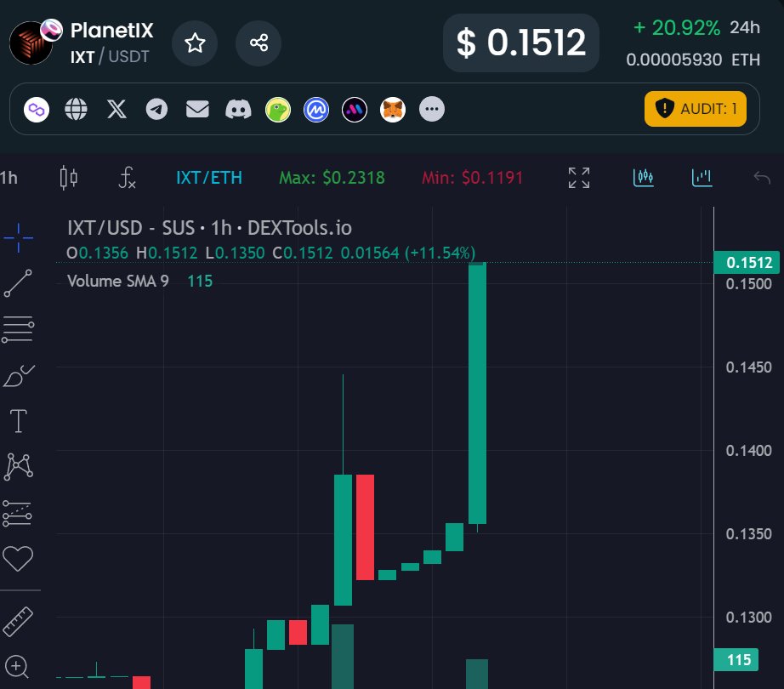Click the share icon button

pyautogui.click(x=258, y=43)
